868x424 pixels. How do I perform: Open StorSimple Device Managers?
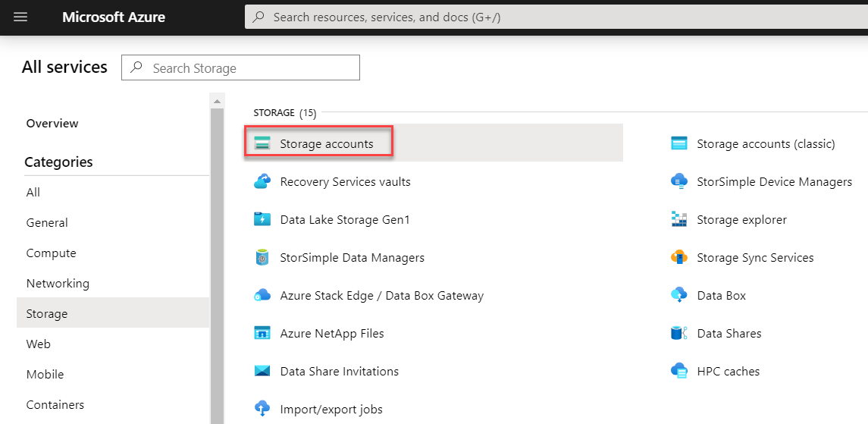(x=775, y=181)
